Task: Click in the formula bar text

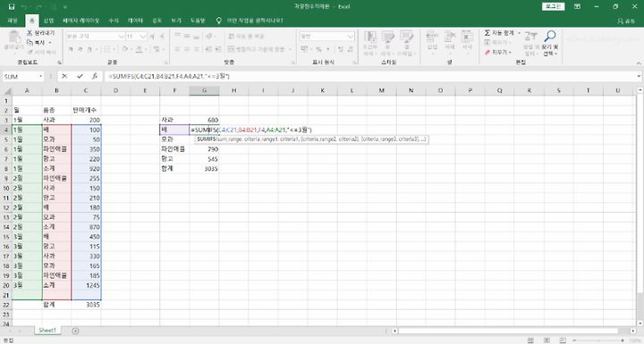Action: pos(170,76)
